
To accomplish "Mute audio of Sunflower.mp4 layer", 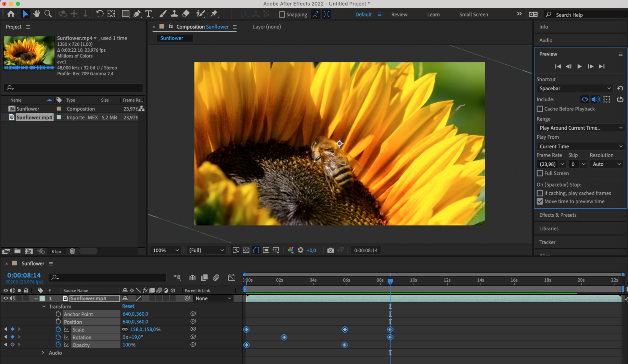I will [13, 298].
